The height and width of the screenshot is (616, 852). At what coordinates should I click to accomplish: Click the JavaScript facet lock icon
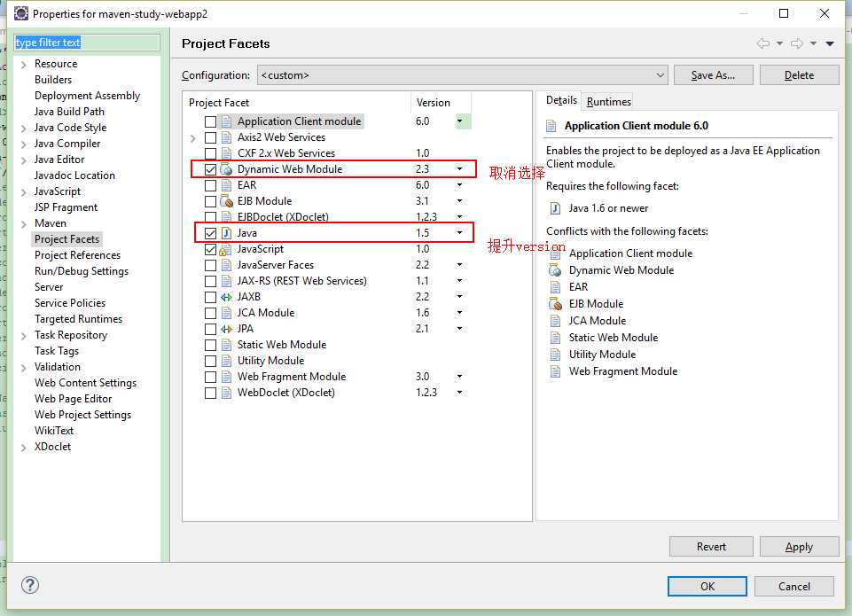[x=225, y=249]
